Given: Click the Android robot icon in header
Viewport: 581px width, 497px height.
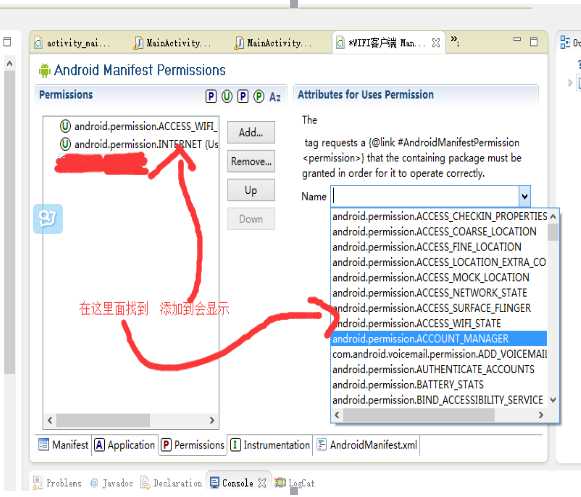Looking at the screenshot, I should [x=44, y=70].
